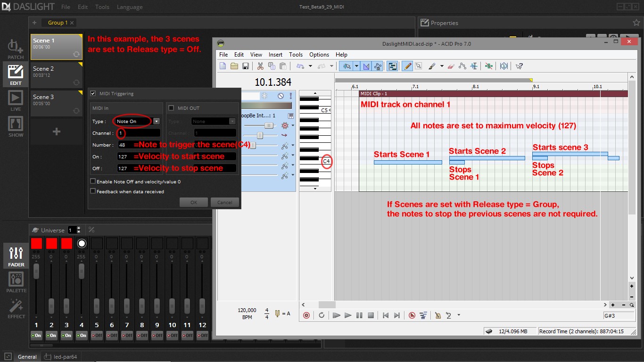Screen dimensions: 644x362
Task: Toggle Loop Playback in ACID Pro transport
Action: 322,315
